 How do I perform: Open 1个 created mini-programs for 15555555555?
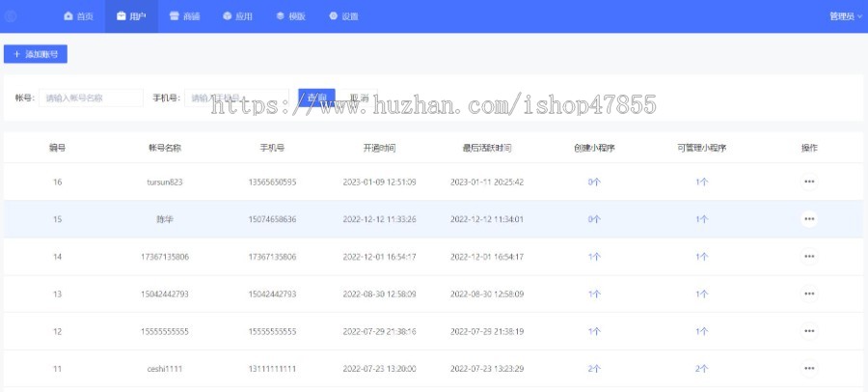[594, 331]
